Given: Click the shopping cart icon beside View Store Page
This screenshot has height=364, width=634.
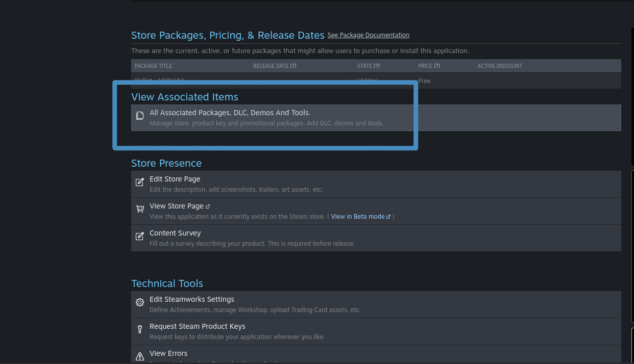Looking at the screenshot, I should [x=140, y=209].
